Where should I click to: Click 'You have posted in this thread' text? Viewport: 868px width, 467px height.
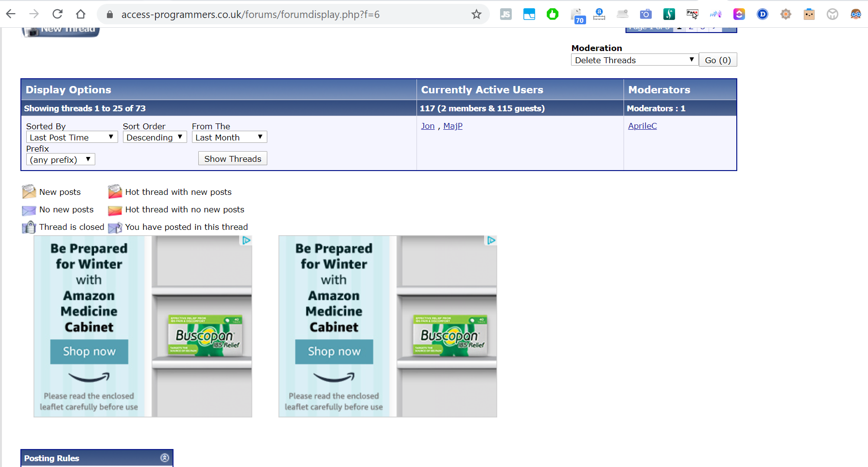187,227
